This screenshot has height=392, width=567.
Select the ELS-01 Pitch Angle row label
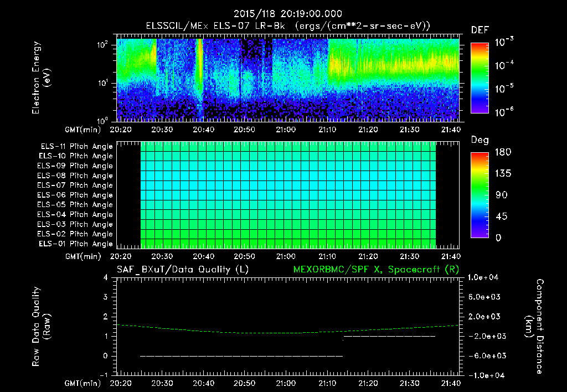click(x=75, y=244)
